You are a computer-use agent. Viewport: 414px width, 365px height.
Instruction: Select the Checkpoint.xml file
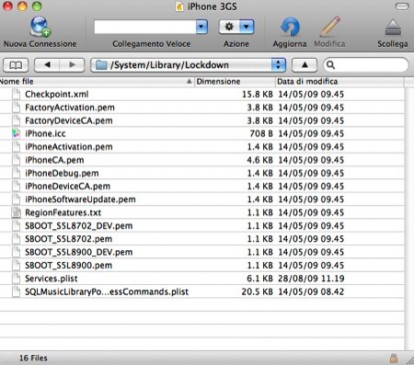[x=57, y=94]
